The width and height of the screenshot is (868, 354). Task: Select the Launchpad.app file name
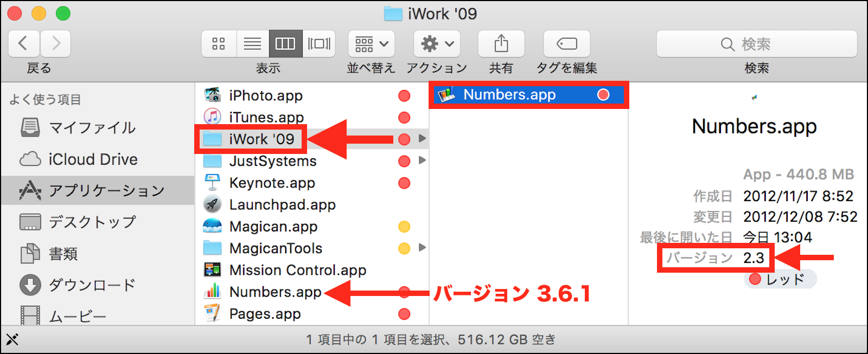(x=283, y=205)
